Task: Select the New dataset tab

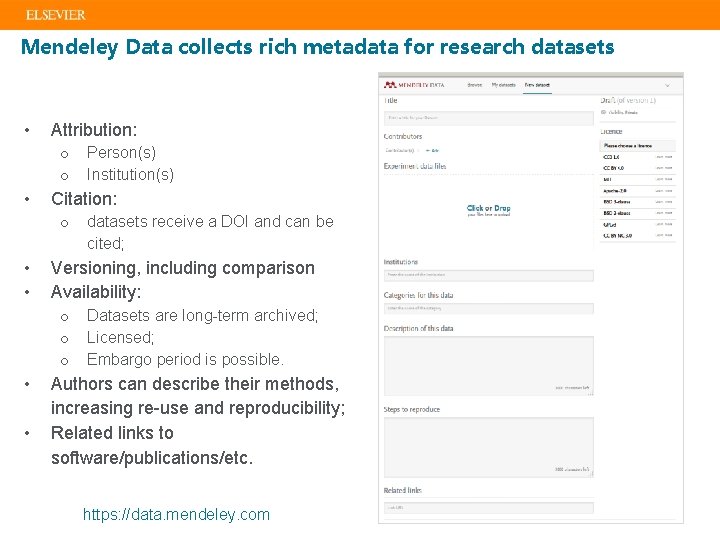Action: coord(535,85)
